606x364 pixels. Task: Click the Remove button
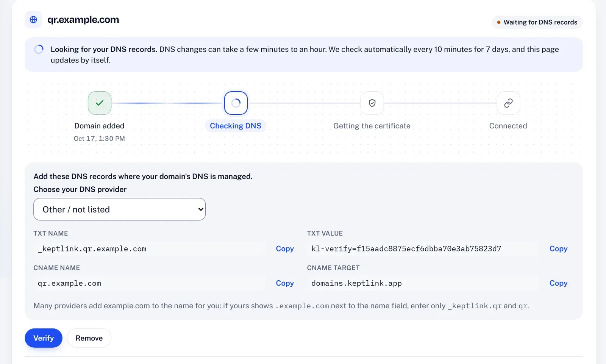[x=89, y=338]
